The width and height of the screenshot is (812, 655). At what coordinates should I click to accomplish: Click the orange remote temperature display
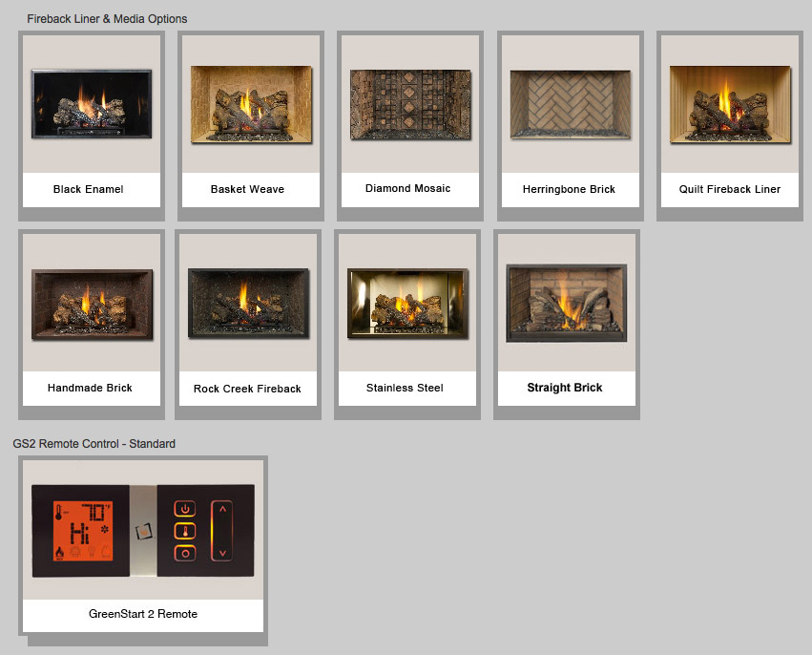click(83, 531)
